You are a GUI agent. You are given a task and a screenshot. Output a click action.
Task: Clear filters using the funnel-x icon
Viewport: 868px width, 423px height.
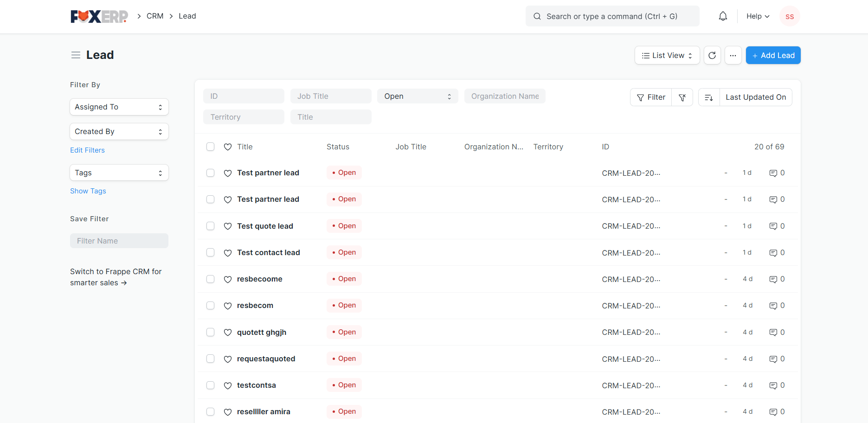click(682, 97)
